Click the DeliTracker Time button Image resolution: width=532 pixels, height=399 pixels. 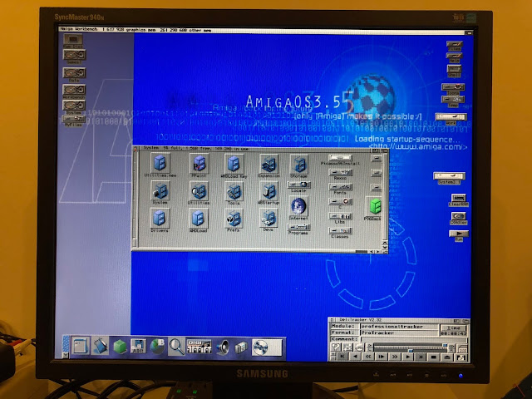[x=453, y=328]
